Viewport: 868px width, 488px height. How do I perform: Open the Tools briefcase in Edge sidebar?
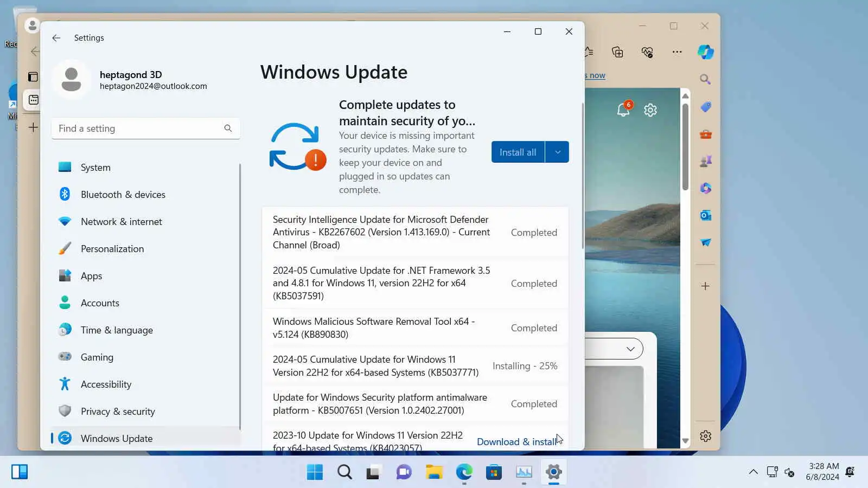point(705,134)
